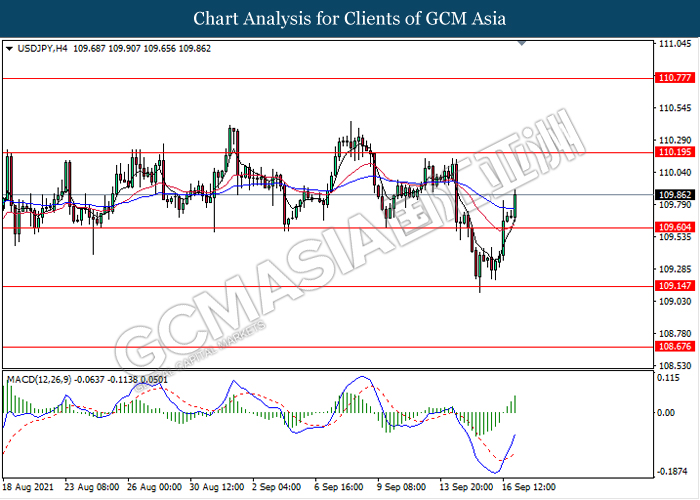Click the 18 Aug 2021 date label
The image size is (700, 500).
[28, 487]
